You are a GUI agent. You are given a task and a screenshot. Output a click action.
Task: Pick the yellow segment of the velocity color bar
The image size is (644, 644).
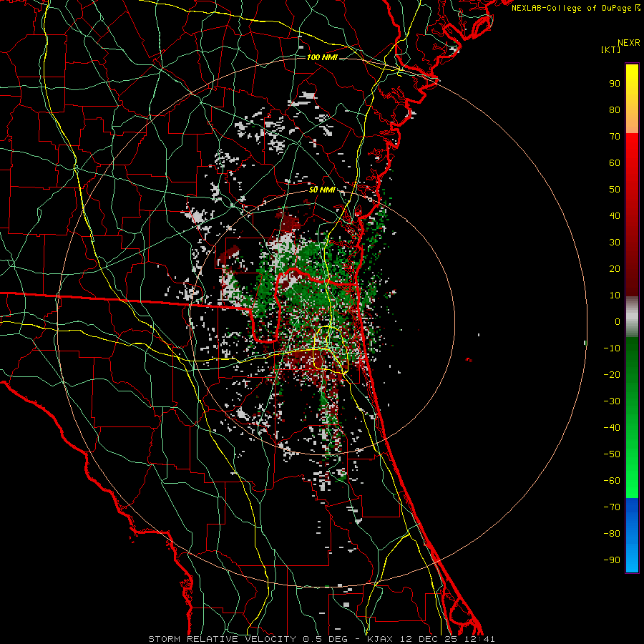(632, 99)
